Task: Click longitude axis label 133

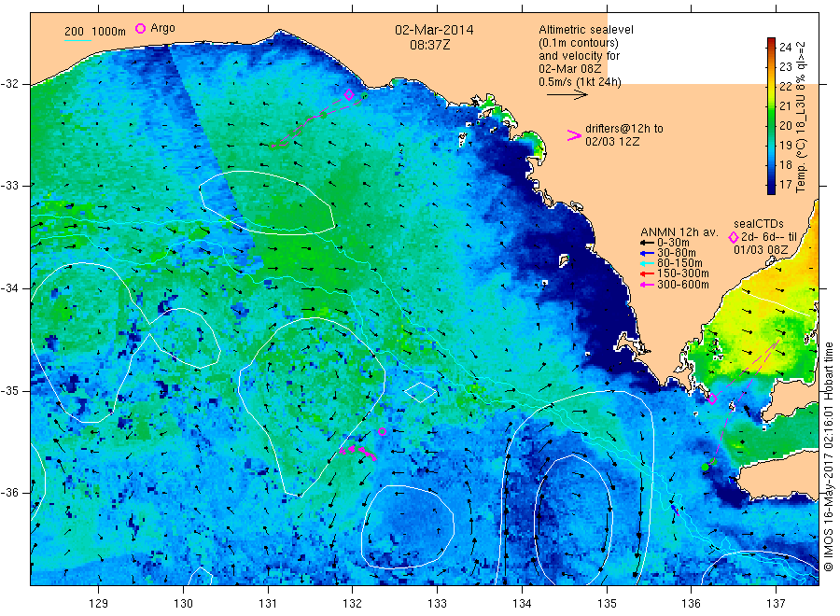Action: click(437, 604)
